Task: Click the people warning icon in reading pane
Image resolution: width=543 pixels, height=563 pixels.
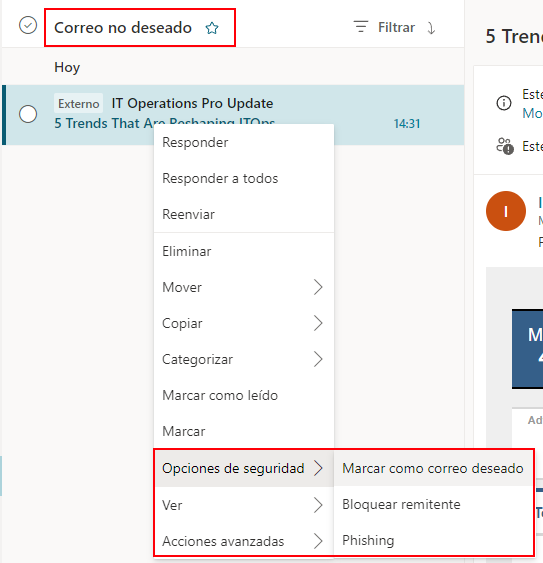Action: pos(505,146)
